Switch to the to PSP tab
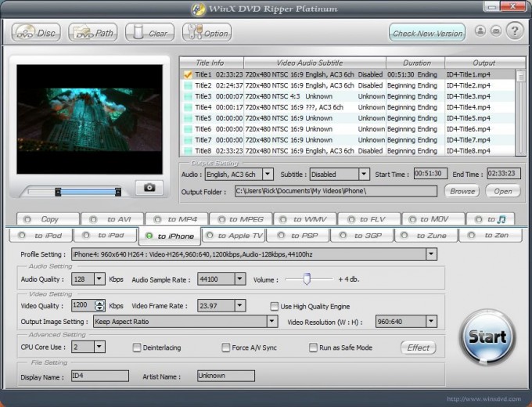Image resolution: width=532 pixels, height=407 pixels. click(298, 236)
